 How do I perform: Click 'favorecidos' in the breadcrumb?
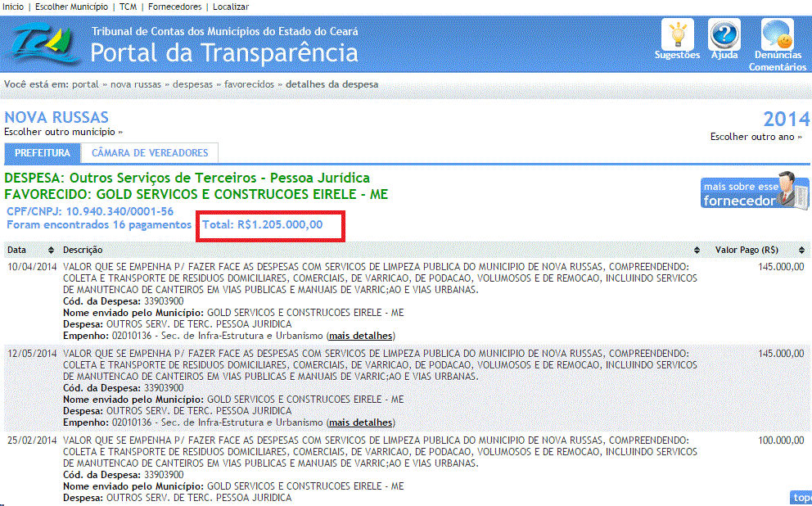pos(249,84)
